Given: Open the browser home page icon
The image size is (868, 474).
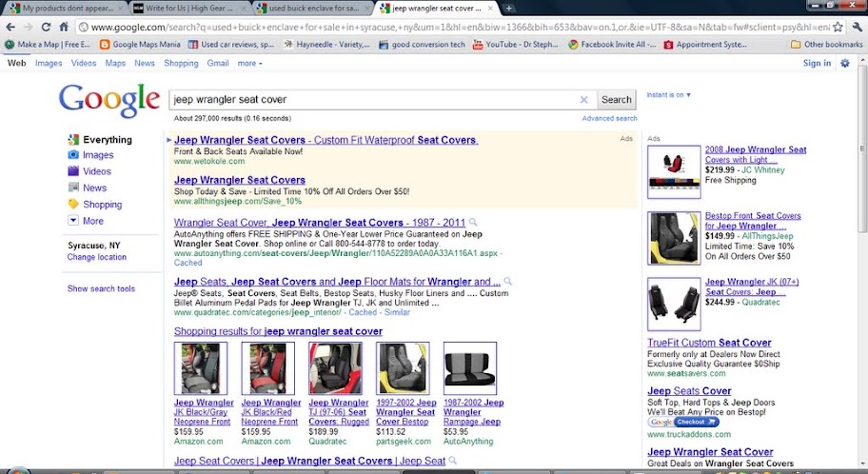Looking at the screenshot, I should pos(64,28).
